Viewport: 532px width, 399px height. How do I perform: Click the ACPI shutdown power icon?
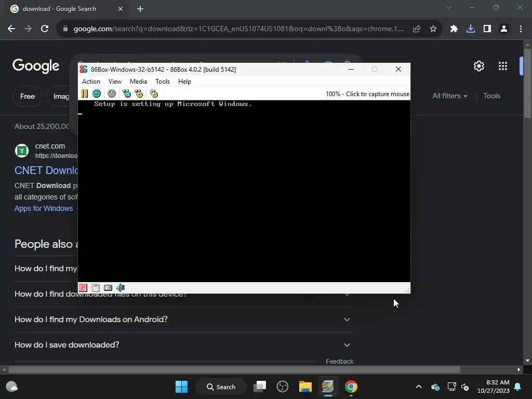tap(112, 94)
